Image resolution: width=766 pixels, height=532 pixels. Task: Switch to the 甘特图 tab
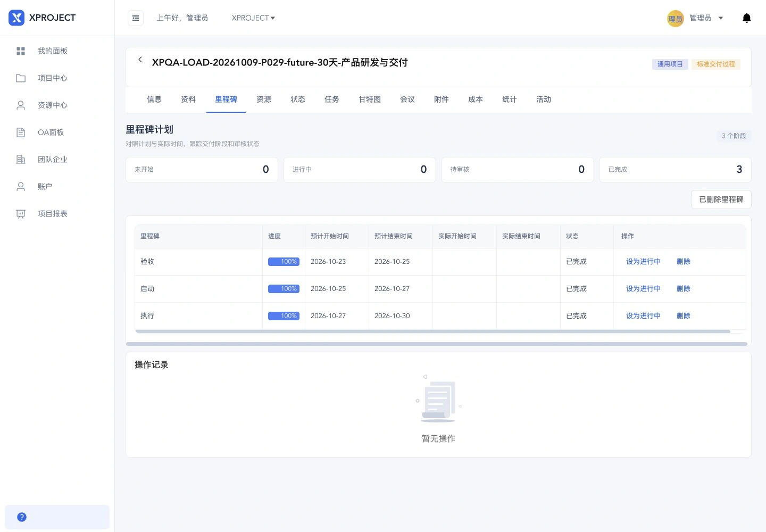tap(370, 99)
